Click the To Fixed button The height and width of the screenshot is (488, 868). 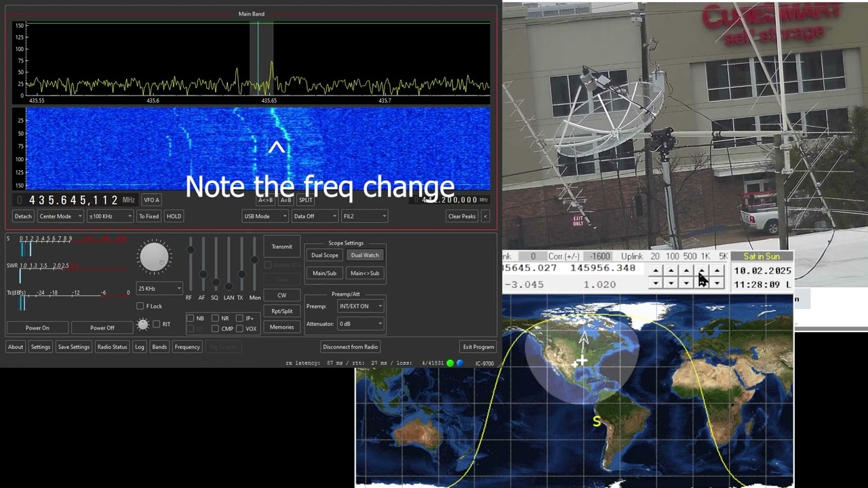[149, 216]
